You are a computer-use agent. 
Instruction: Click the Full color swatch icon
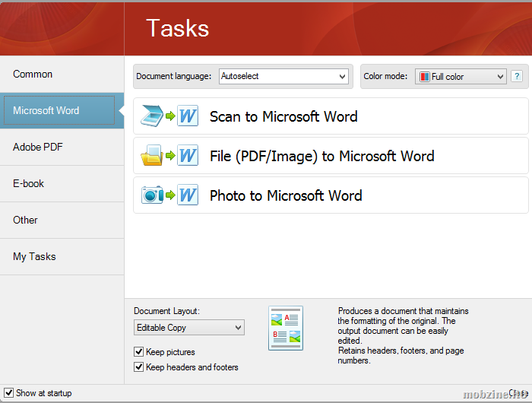(x=424, y=77)
